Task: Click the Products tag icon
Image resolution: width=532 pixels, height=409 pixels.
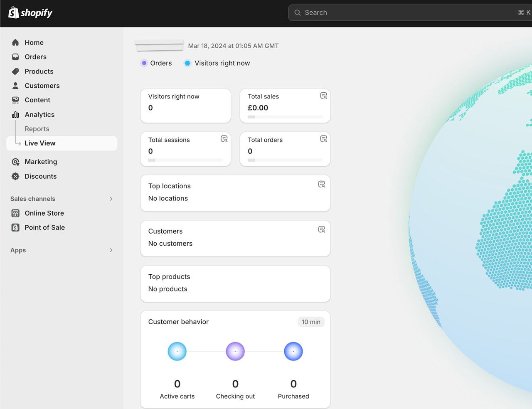Action: 15,71
